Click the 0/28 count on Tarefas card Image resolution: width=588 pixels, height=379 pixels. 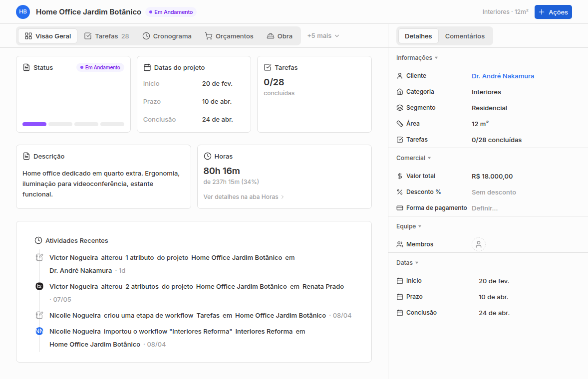click(x=274, y=82)
